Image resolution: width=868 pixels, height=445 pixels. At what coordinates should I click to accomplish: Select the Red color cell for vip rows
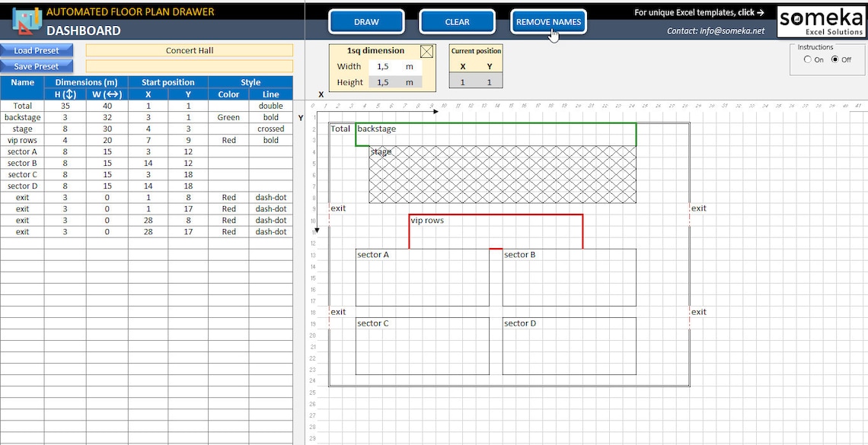[228, 140]
